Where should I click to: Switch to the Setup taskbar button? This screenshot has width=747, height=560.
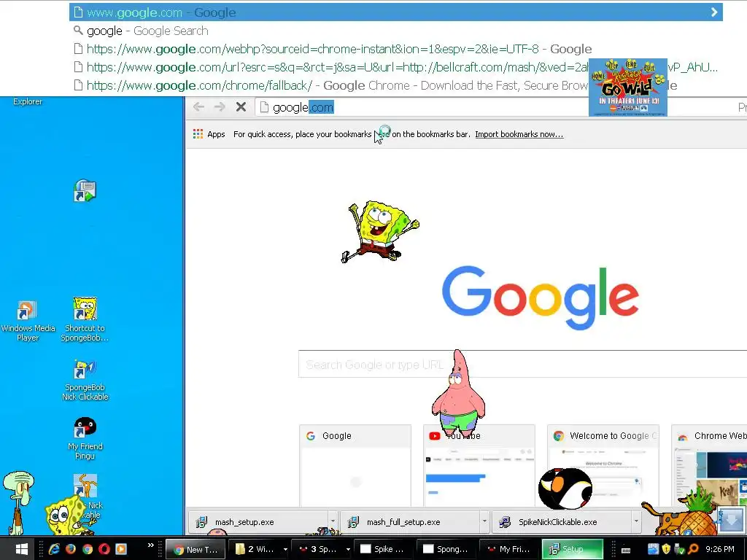[572, 550]
